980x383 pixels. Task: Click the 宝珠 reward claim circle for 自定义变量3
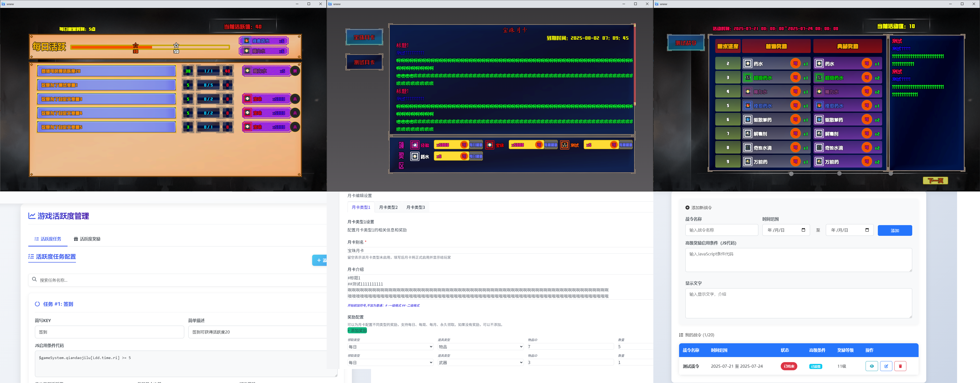click(295, 99)
